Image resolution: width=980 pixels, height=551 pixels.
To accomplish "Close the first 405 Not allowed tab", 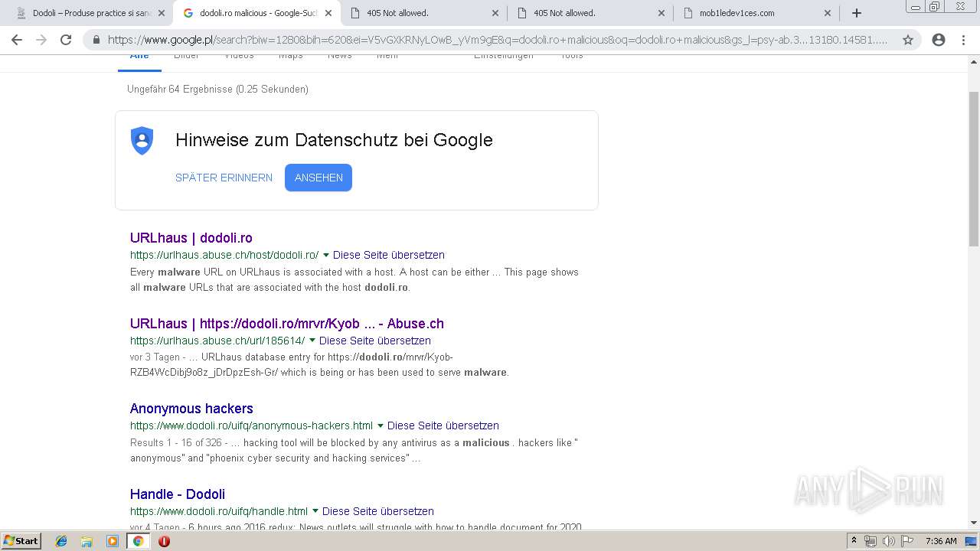I will pyautogui.click(x=495, y=13).
